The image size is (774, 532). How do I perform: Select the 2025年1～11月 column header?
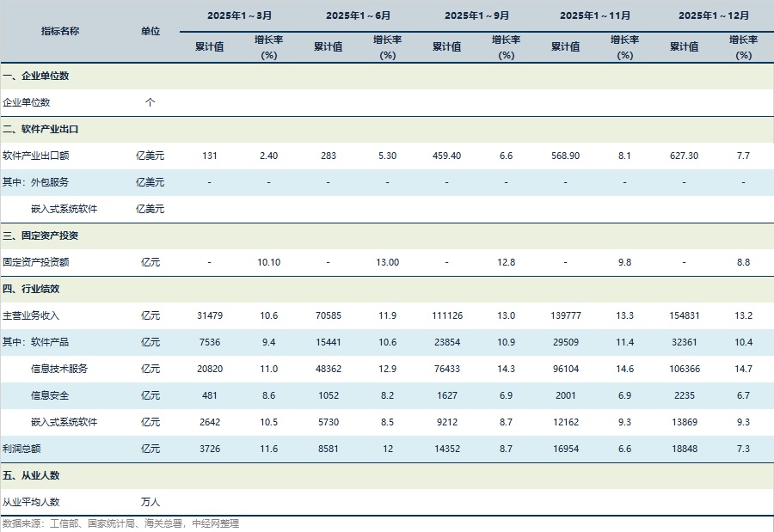pos(595,15)
